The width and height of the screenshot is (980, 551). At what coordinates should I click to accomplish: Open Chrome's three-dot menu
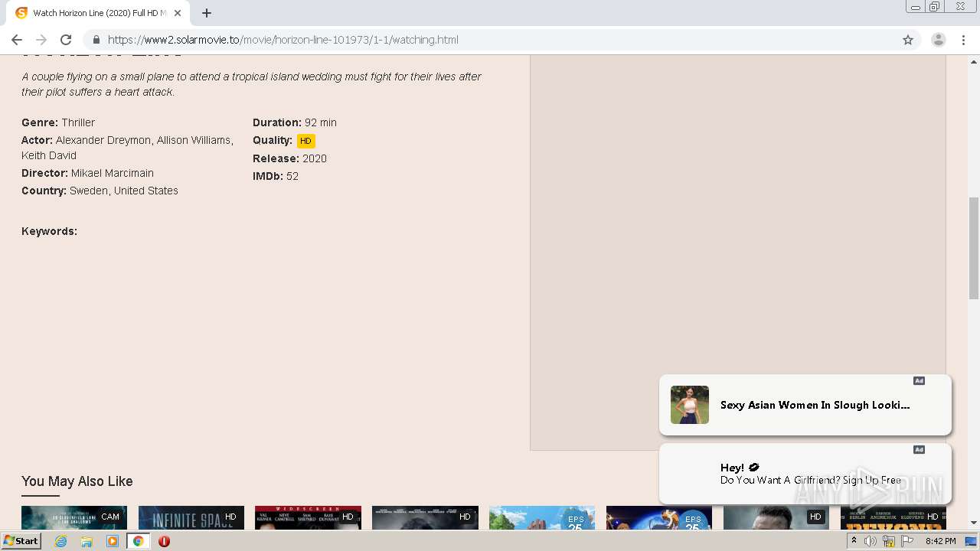pyautogui.click(x=964, y=40)
